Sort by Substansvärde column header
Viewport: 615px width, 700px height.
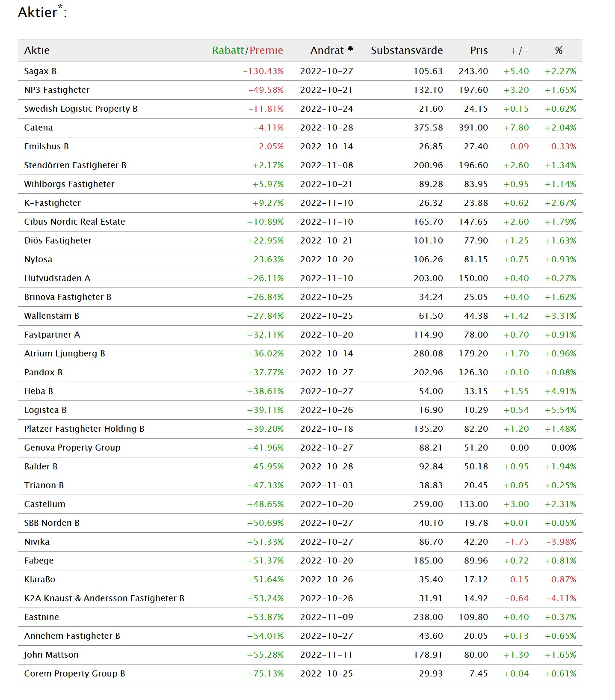pyautogui.click(x=407, y=50)
